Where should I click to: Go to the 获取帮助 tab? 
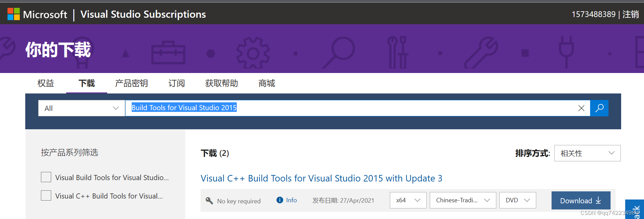(x=221, y=83)
